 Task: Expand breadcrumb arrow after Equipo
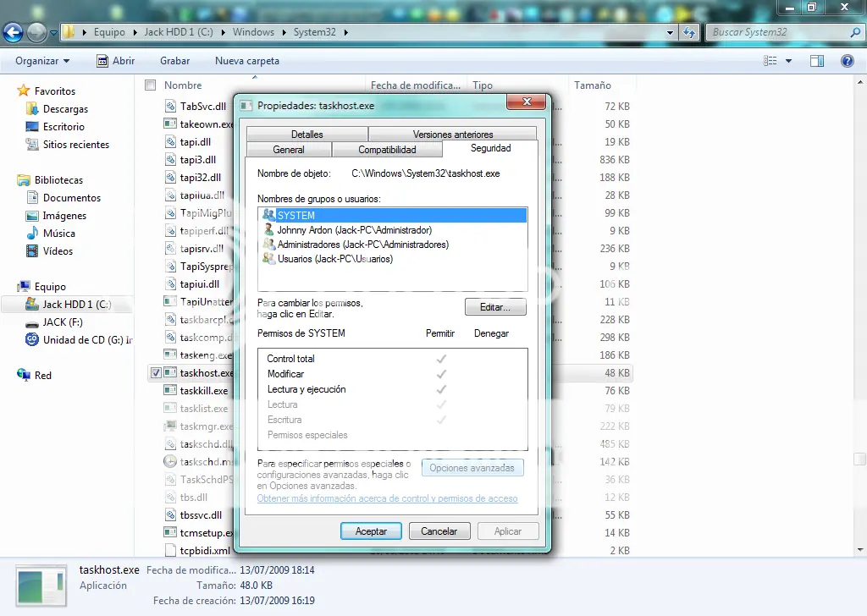point(135,33)
